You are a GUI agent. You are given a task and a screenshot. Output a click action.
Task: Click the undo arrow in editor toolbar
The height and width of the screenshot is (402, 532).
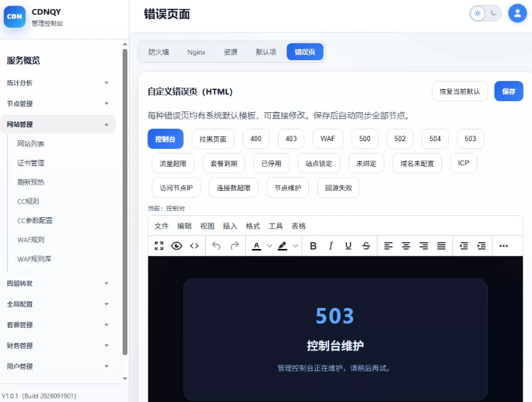(216, 246)
